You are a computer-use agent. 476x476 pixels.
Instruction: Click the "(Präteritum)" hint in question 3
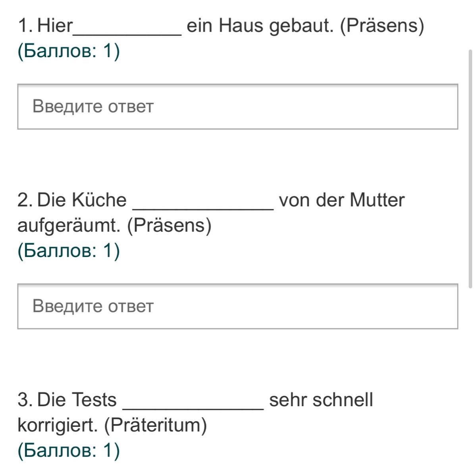pyautogui.click(x=155, y=425)
